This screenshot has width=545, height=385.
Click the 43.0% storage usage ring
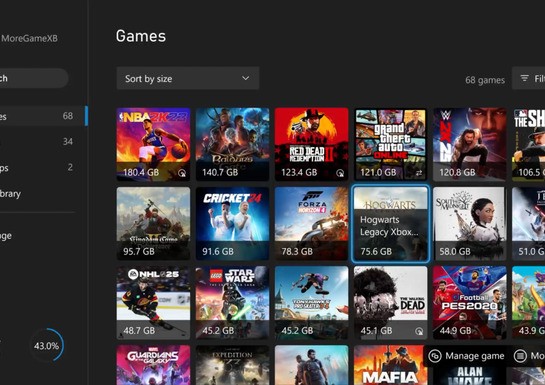(x=47, y=346)
